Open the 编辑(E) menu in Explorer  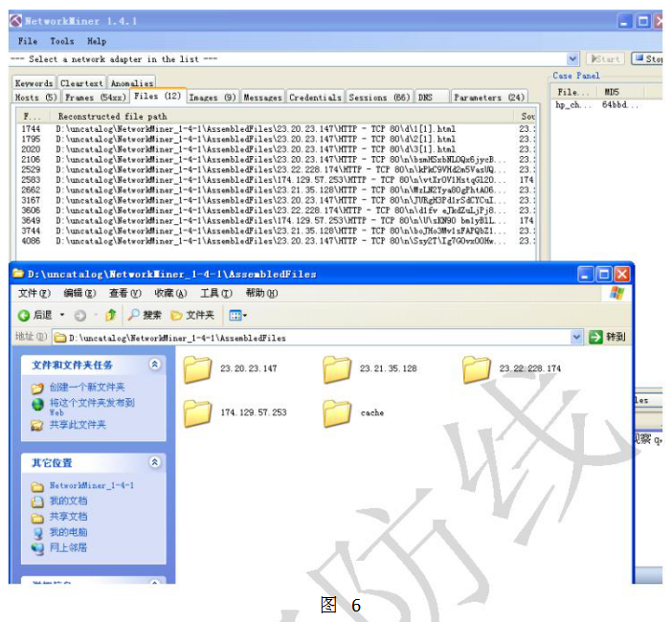(x=79, y=293)
